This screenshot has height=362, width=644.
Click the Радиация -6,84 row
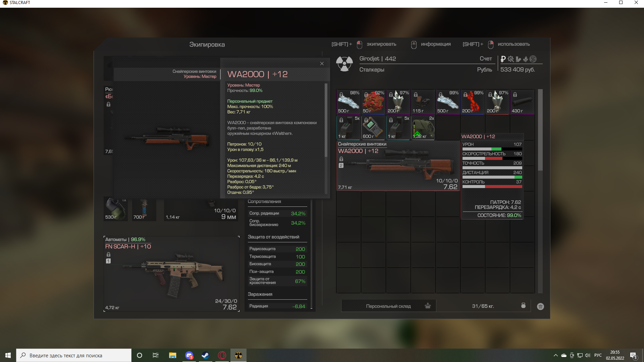[x=277, y=306]
